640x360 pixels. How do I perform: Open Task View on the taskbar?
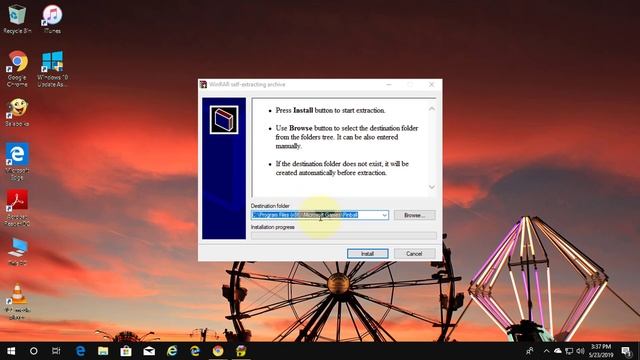[x=56, y=351]
